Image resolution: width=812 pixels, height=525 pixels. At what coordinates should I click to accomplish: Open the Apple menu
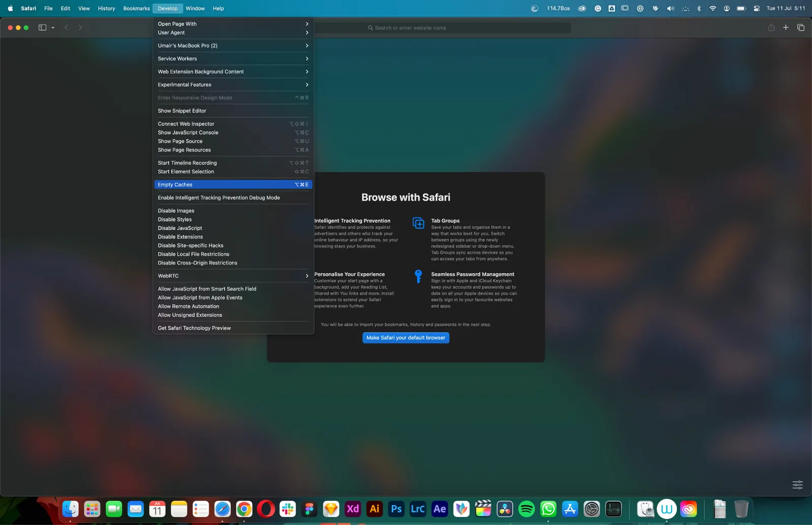click(x=10, y=9)
